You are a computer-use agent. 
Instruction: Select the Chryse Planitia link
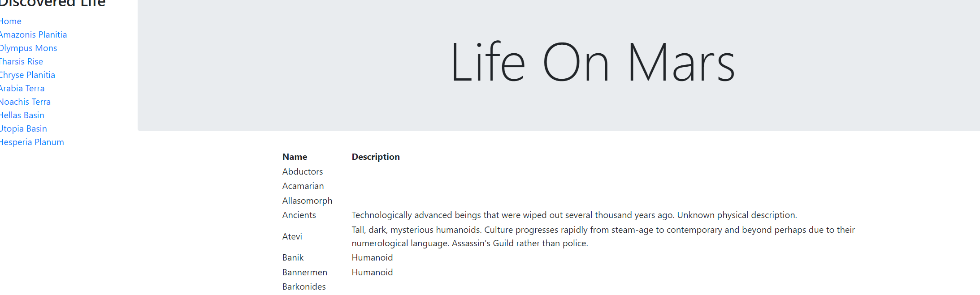point(27,75)
